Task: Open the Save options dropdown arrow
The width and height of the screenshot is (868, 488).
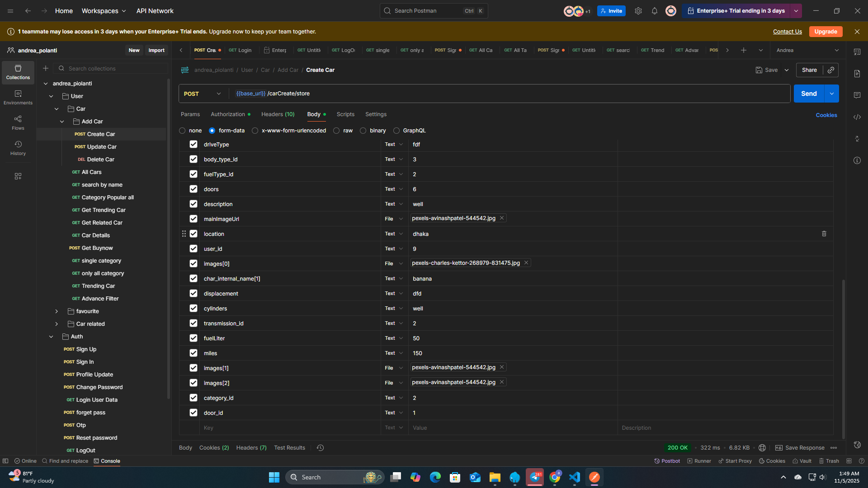Action: (x=787, y=70)
